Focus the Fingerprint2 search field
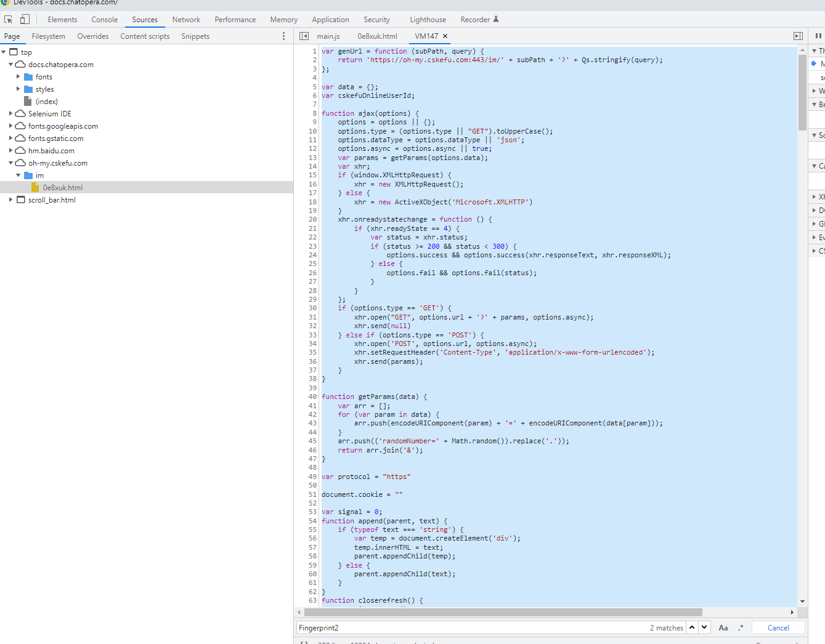Image resolution: width=825 pixels, height=644 pixels. pos(472,628)
